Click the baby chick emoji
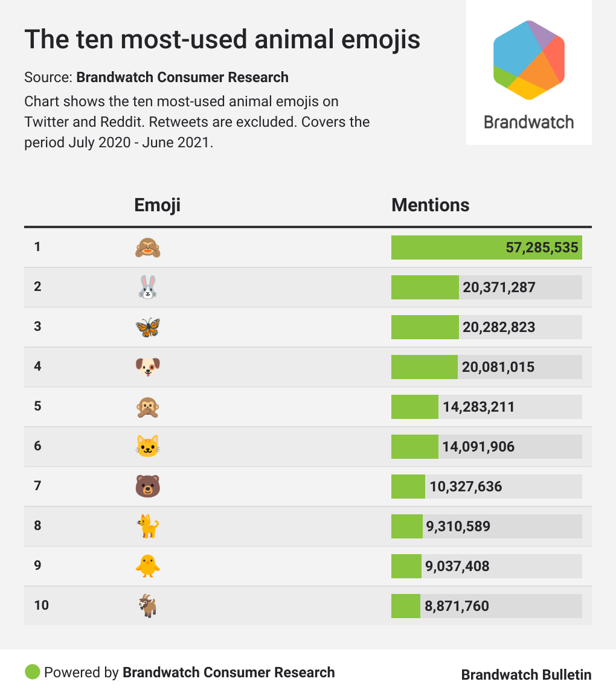 pos(148,566)
